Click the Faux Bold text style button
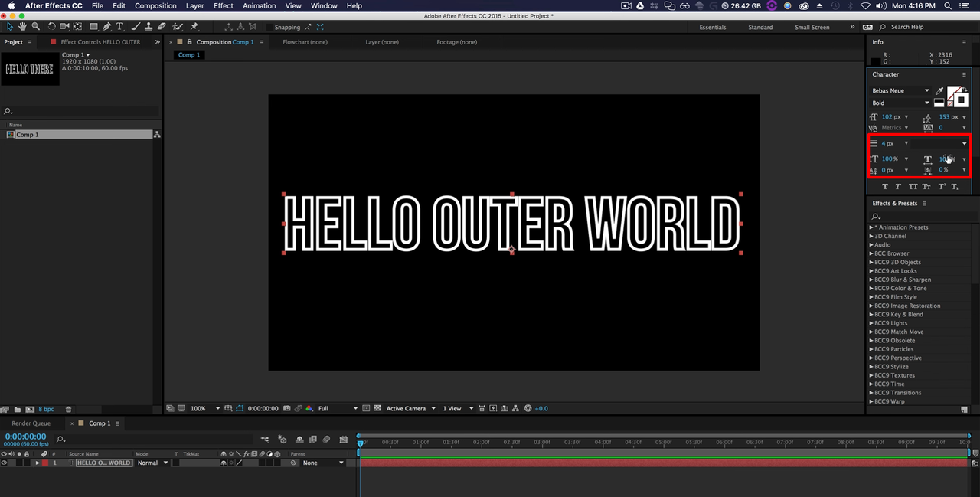Image resolution: width=980 pixels, height=497 pixels. click(x=885, y=187)
